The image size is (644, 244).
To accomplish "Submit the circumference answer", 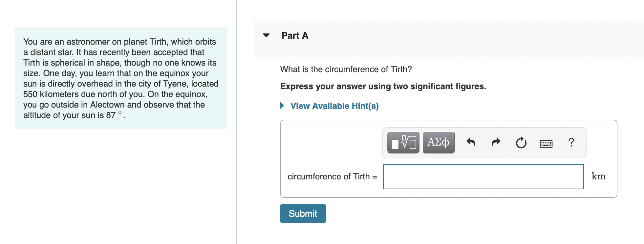I will [x=302, y=213].
